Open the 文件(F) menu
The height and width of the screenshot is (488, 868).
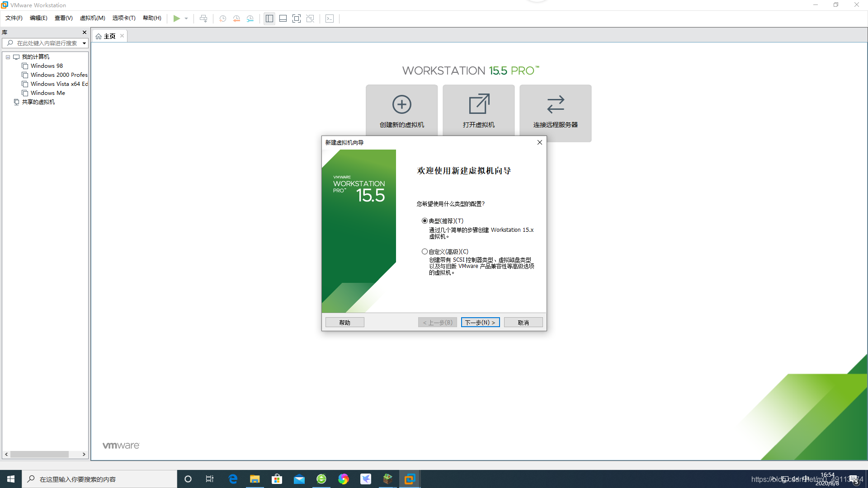14,18
